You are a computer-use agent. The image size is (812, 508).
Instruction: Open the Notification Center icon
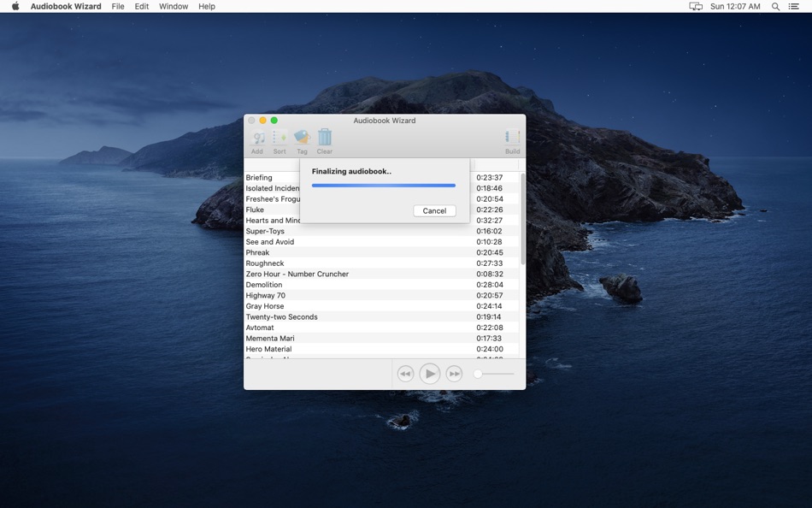[x=793, y=6]
